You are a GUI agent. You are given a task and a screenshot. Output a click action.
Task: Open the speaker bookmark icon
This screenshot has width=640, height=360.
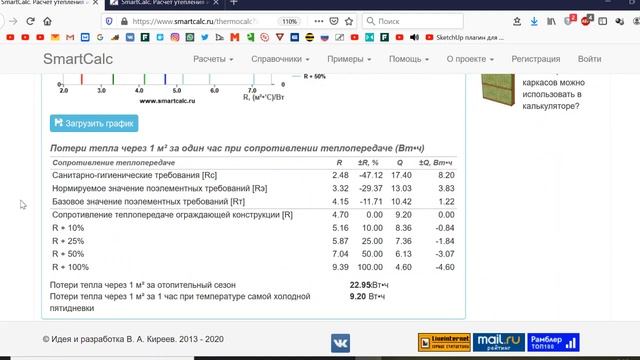[x=414, y=37]
